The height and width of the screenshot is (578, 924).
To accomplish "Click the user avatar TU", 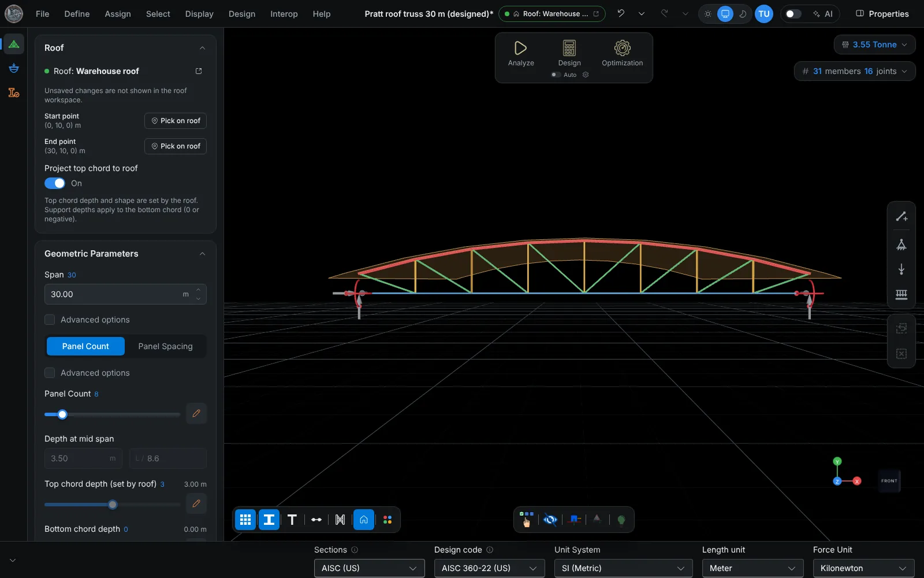I will click(x=764, y=14).
